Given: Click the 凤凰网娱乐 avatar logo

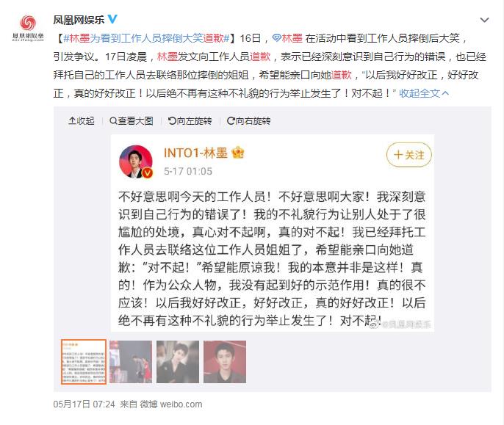Looking at the screenshot, I should pos(28,28).
